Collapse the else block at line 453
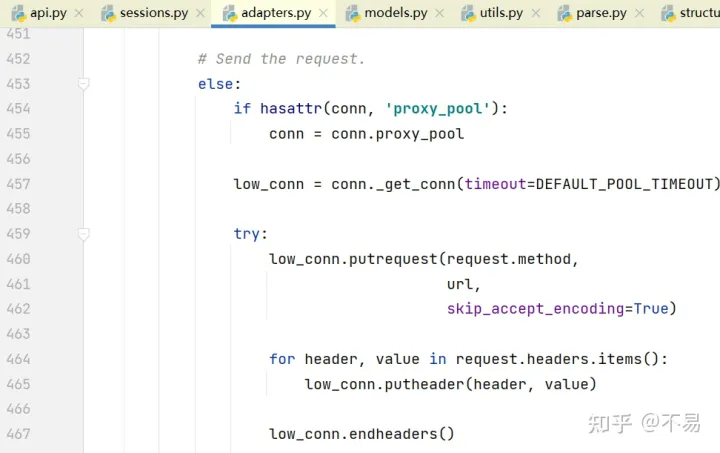Viewport: 720px width, 453px height. [83, 84]
